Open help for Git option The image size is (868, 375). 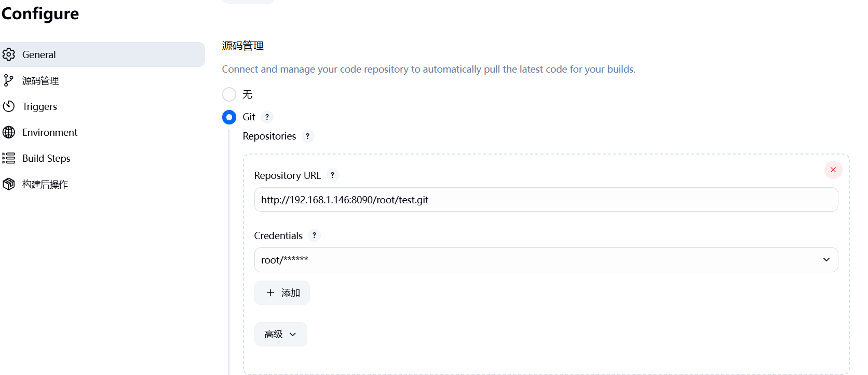[x=267, y=117]
